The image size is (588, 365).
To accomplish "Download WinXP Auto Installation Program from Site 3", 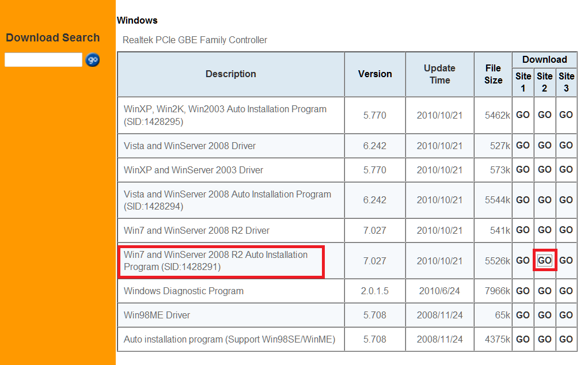I will (x=566, y=115).
